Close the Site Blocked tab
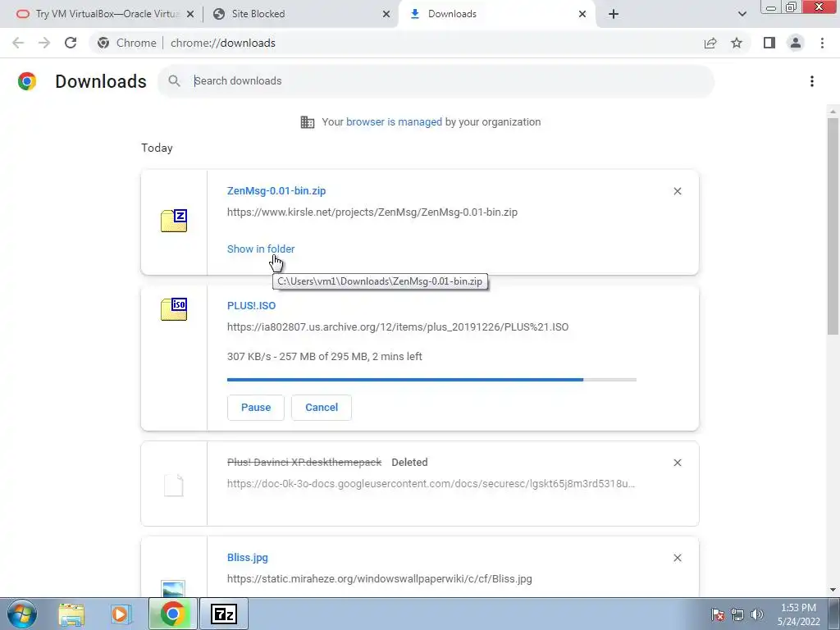 pyautogui.click(x=386, y=15)
